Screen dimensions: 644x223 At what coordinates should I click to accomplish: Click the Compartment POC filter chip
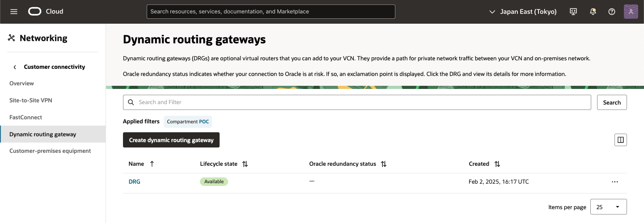point(188,122)
